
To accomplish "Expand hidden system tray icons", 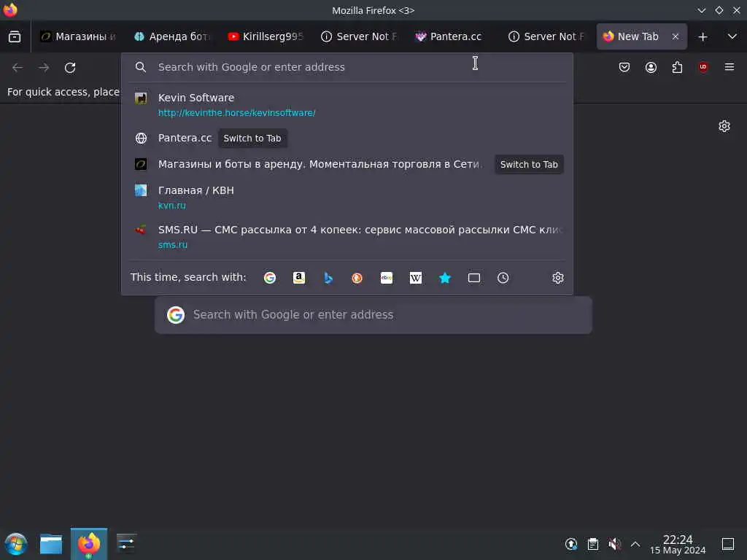I will coord(635,544).
